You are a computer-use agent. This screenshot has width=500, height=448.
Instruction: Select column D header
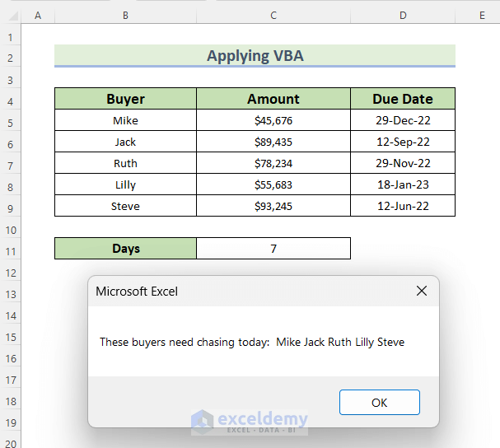[403, 16]
